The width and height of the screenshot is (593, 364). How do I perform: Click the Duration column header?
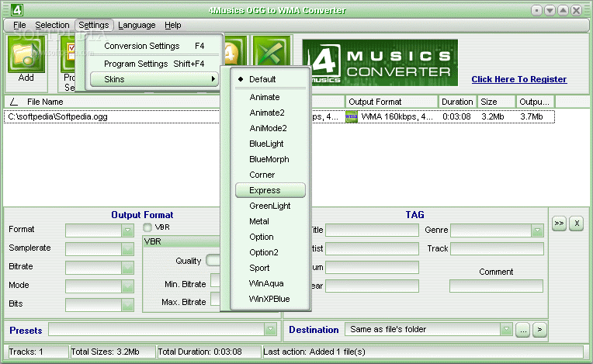458,102
